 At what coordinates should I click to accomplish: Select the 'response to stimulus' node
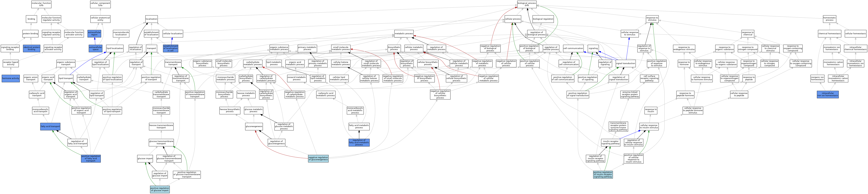pyautogui.click(x=652, y=19)
